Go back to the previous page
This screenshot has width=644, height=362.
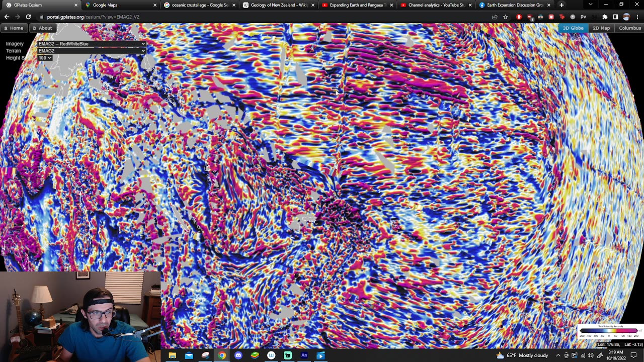7,17
